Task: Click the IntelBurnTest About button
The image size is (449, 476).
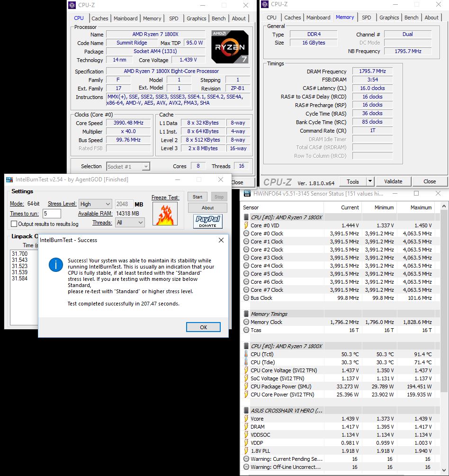Action: [207, 207]
